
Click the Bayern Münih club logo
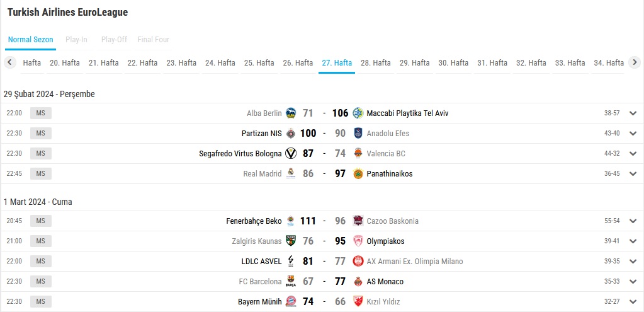click(291, 302)
